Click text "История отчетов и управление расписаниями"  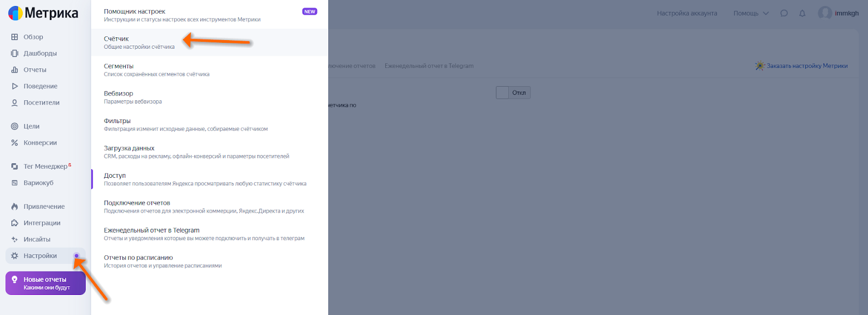pos(163,266)
